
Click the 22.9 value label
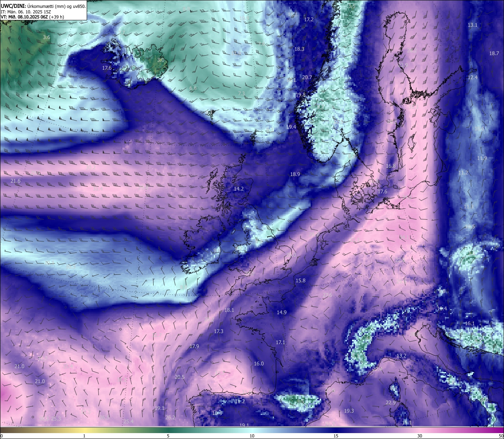click(x=391, y=402)
